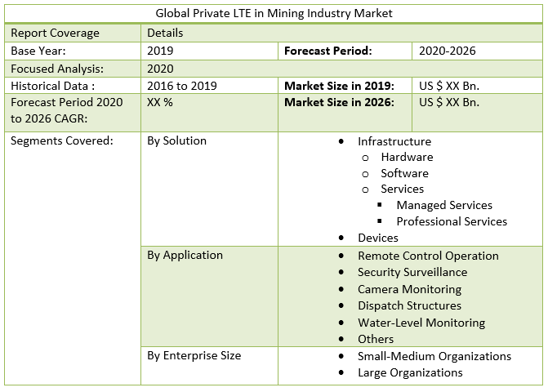Image resolution: width=548 pixels, height=392 pixels.
Task: Select the '2020-2026' forecast value cell
Action: tap(447, 51)
